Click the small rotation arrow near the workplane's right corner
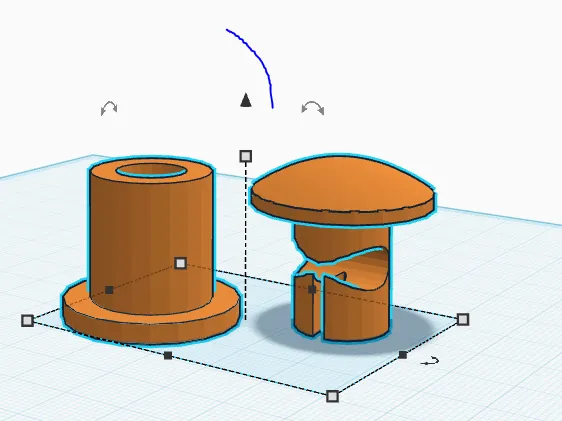 click(x=430, y=361)
